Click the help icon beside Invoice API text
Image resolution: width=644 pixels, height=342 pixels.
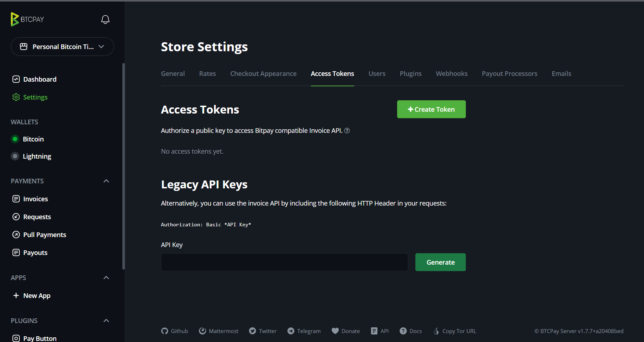point(347,131)
